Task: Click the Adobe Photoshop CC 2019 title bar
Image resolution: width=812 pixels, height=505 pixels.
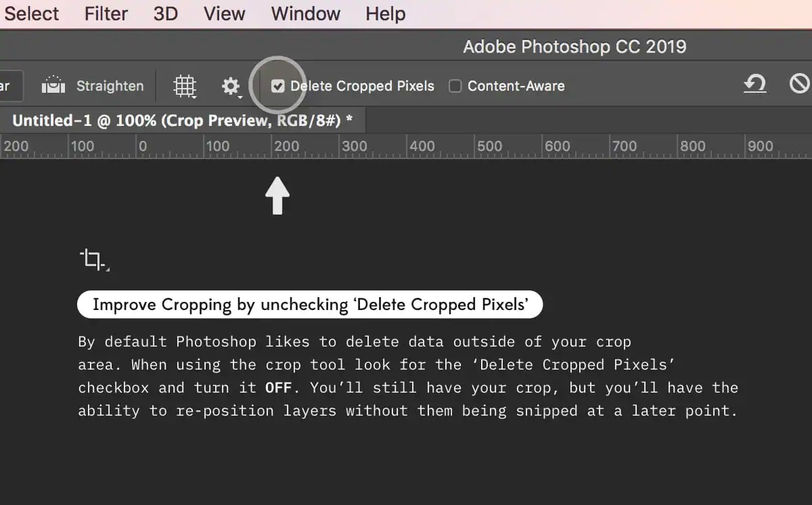Action: point(574,47)
